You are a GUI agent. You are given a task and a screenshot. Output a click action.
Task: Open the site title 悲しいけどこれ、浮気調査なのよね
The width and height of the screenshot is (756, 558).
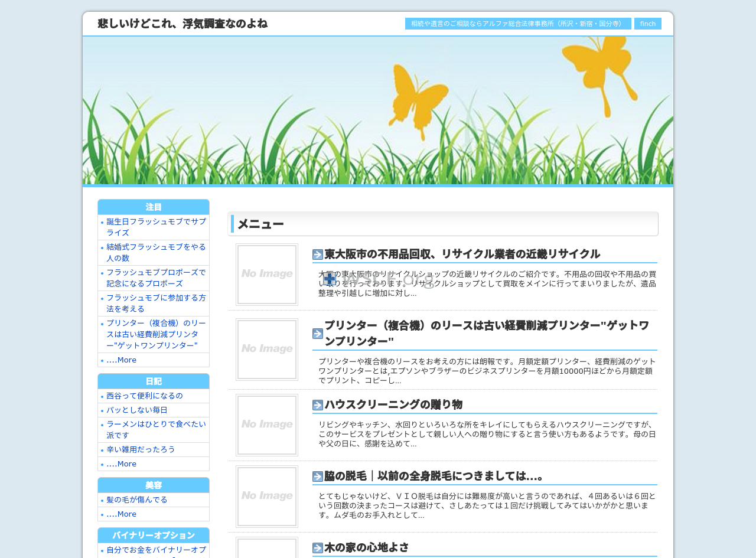click(183, 24)
